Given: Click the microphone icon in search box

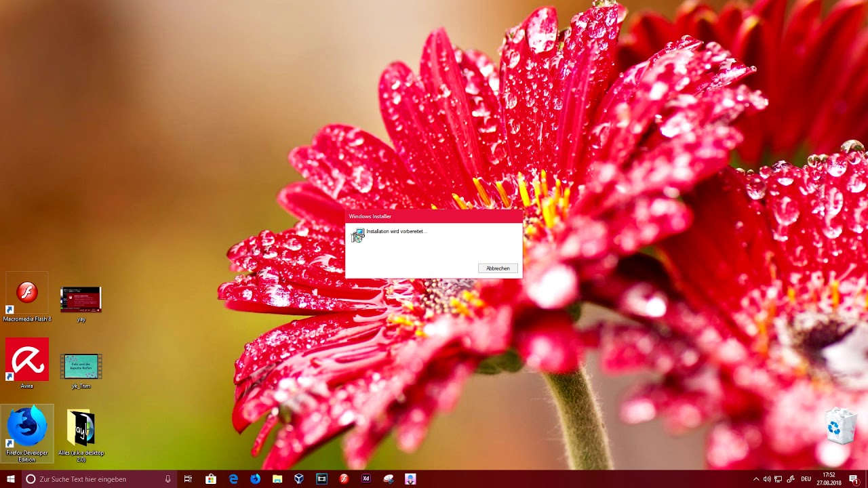Looking at the screenshot, I should 167,479.
